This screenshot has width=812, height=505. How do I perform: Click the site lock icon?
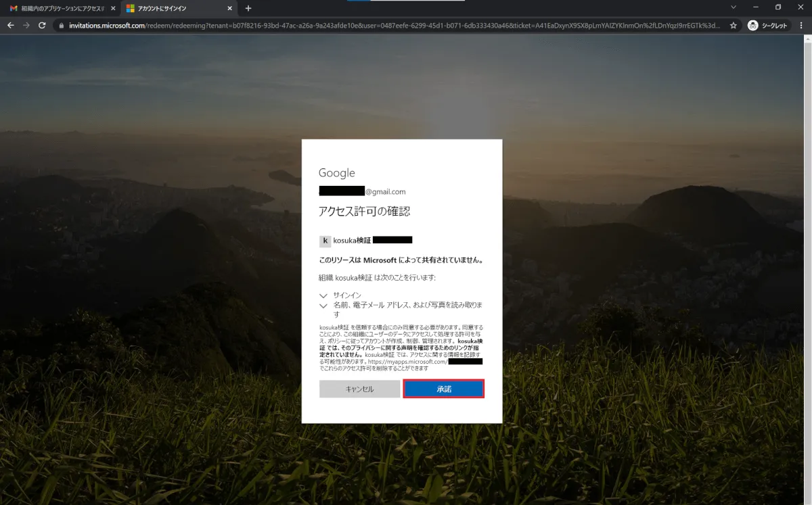(x=61, y=26)
